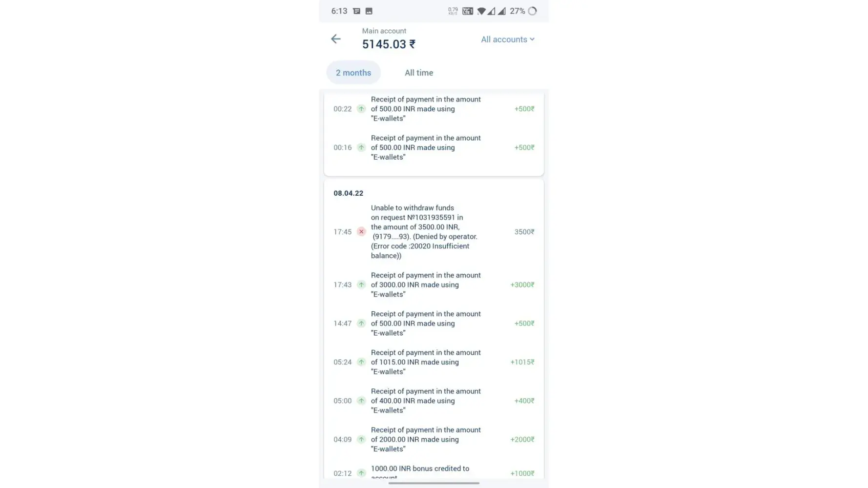Open the 3000.00 INR receipt transaction
Image resolution: width=868 pixels, height=488 pixels.
(x=425, y=285)
